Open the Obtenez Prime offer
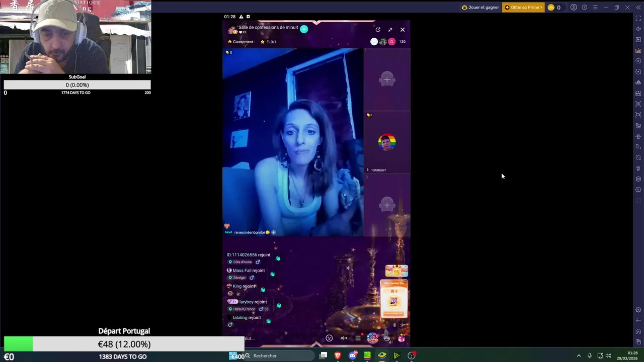This screenshot has height=362, width=644. pyautogui.click(x=523, y=7)
